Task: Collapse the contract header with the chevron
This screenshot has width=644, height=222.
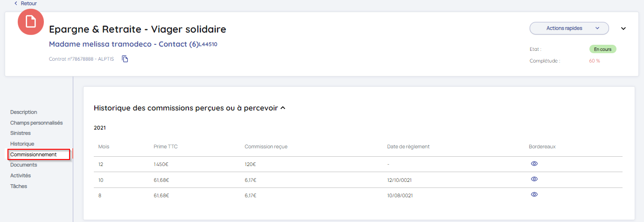Action: click(x=623, y=28)
